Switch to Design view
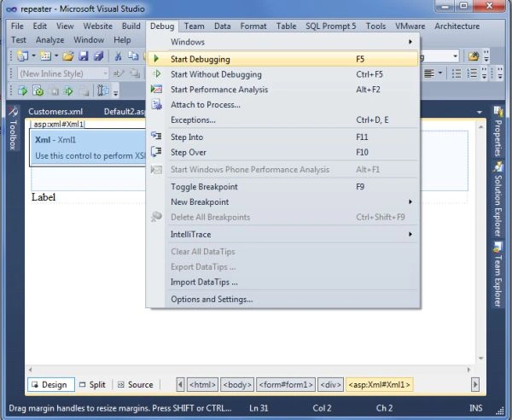The width and height of the screenshot is (512, 420). (51, 385)
